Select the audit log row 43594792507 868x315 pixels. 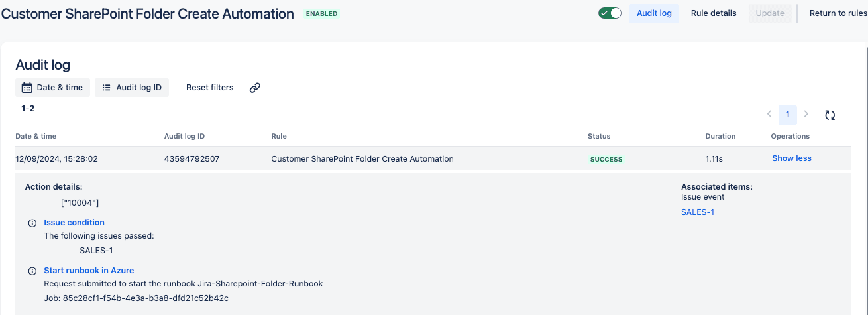click(x=433, y=158)
